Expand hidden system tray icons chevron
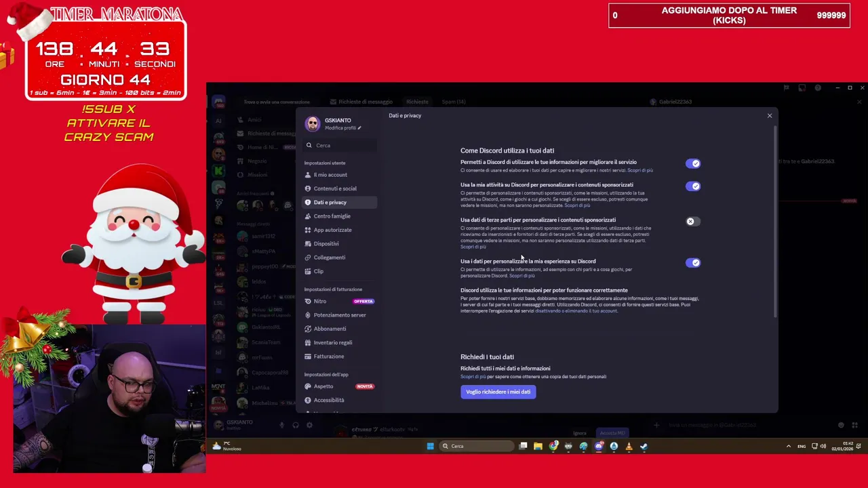The image size is (868, 488). click(788, 446)
